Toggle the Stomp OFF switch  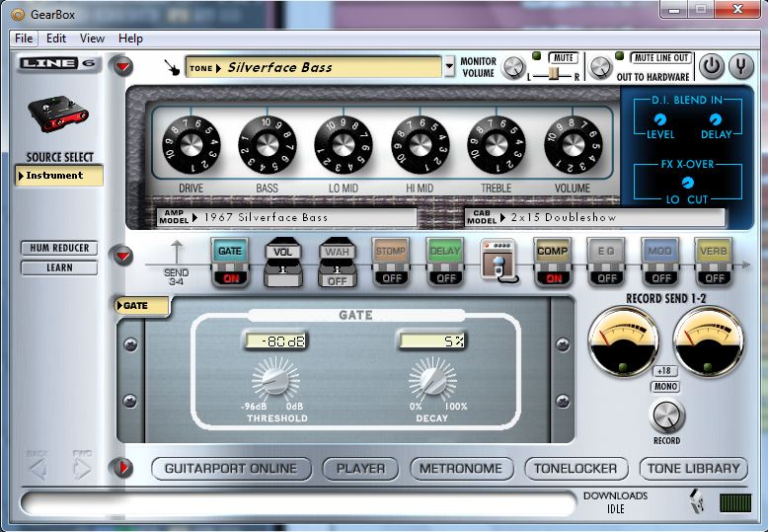pyautogui.click(x=391, y=278)
